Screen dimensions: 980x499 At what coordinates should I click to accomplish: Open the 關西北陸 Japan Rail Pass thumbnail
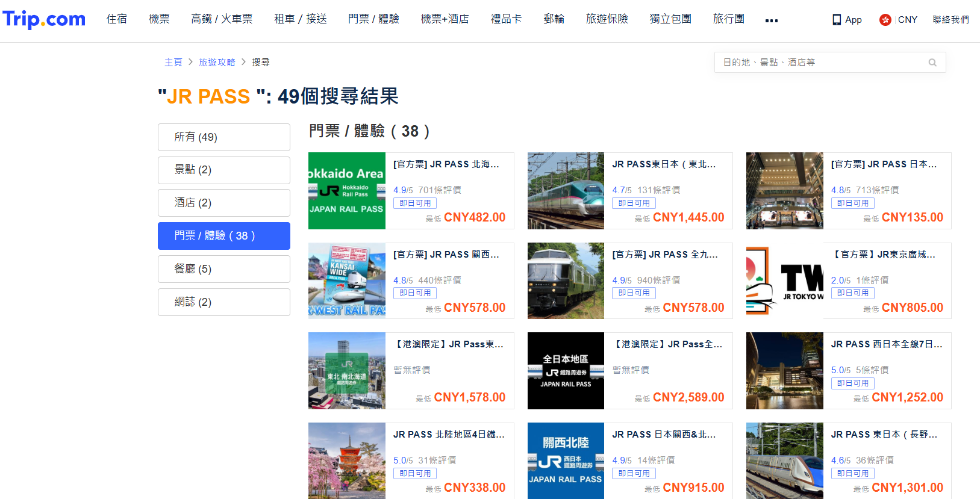pos(566,460)
